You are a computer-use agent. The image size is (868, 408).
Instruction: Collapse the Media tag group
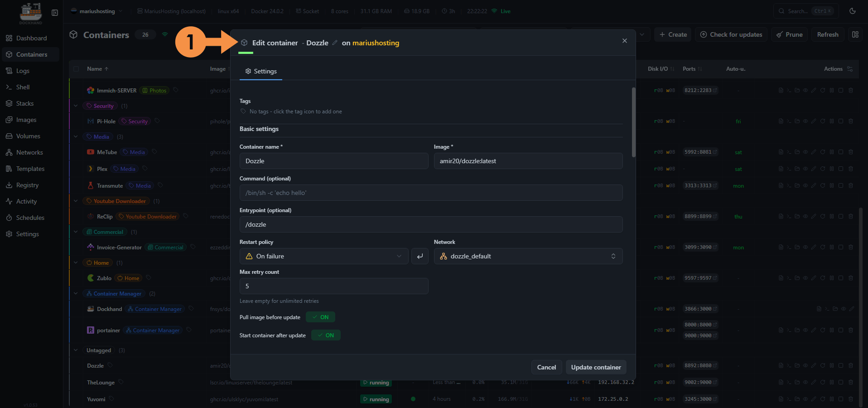pos(76,136)
